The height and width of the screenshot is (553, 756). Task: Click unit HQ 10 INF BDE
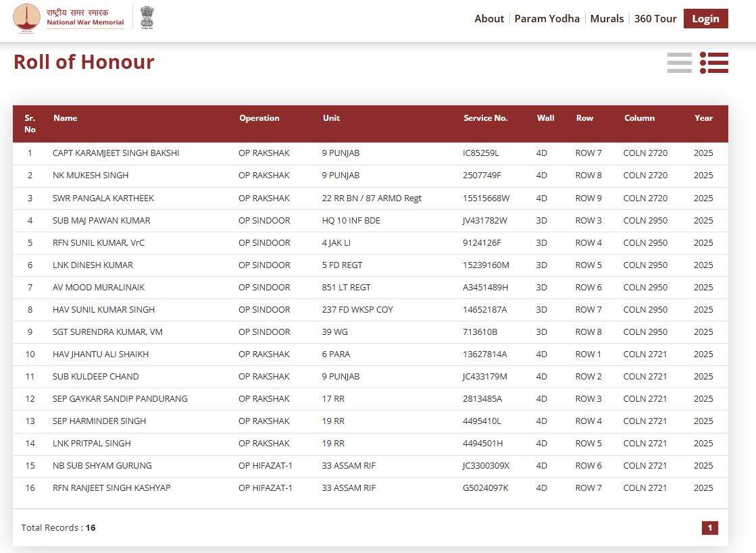coord(351,221)
